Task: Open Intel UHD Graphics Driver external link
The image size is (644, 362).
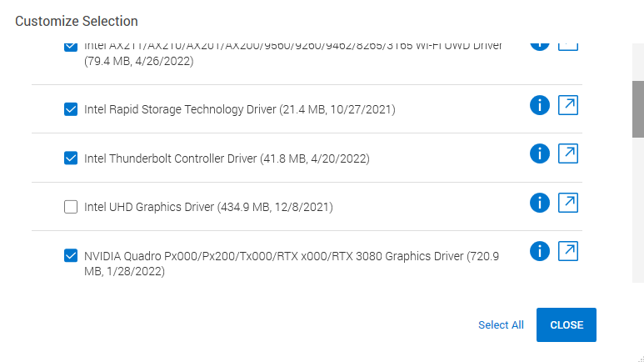Action: (567, 203)
